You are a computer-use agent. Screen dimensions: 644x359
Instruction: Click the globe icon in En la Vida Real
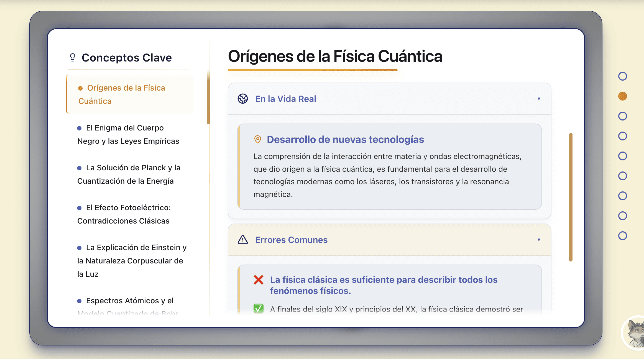[x=243, y=99]
